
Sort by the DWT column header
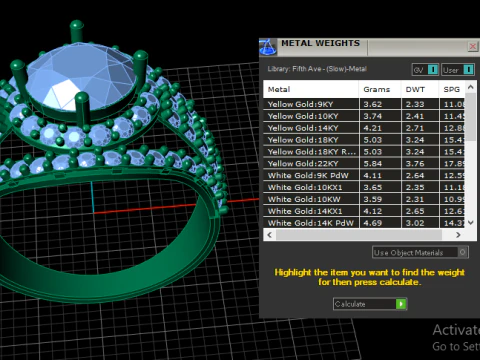[420, 89]
